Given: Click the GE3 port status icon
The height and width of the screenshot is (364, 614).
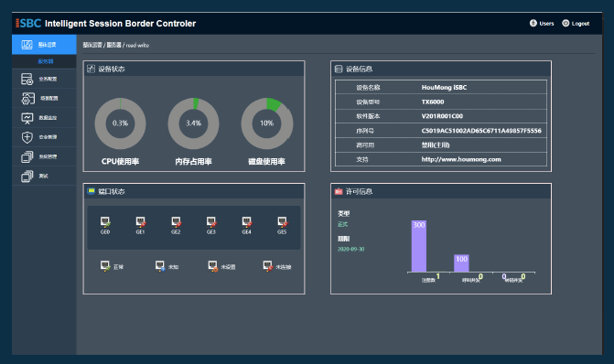Looking at the screenshot, I should coord(211,222).
